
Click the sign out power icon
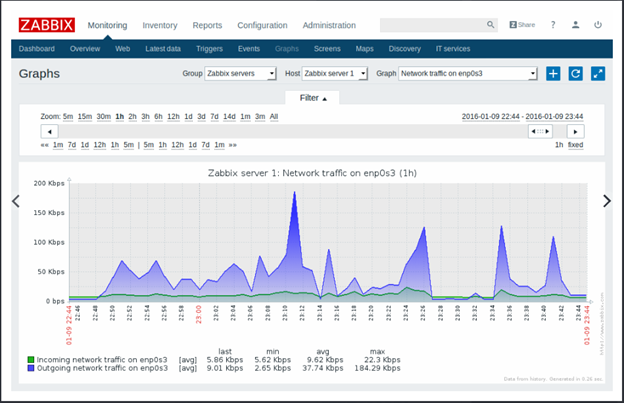598,25
